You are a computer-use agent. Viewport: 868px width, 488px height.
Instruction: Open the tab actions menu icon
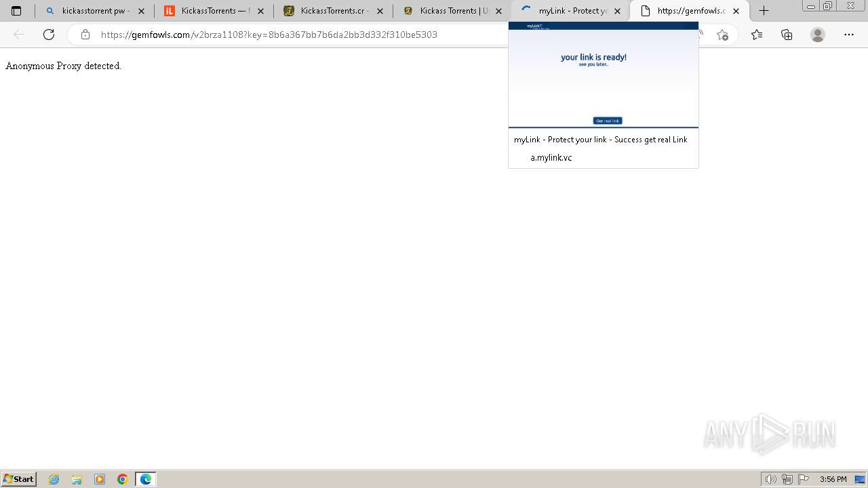(x=16, y=11)
